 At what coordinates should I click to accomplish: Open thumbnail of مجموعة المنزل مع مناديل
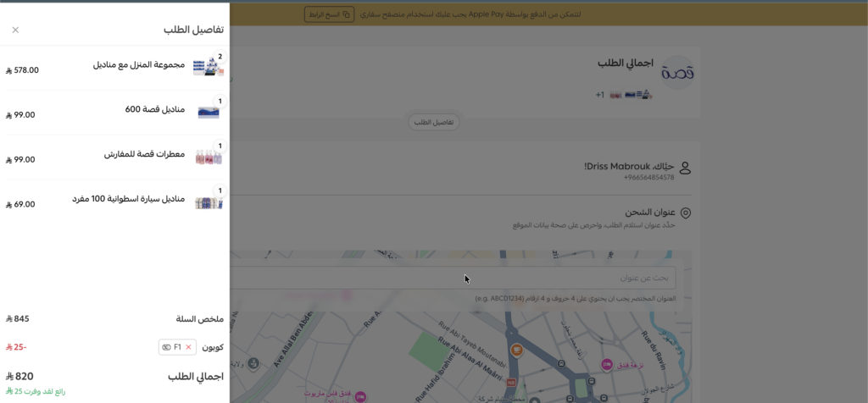(x=209, y=68)
